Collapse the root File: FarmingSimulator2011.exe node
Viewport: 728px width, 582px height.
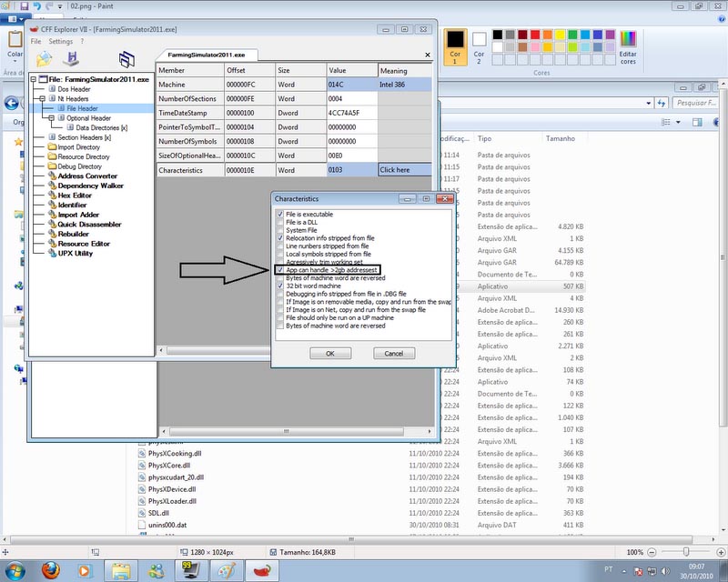(34, 80)
